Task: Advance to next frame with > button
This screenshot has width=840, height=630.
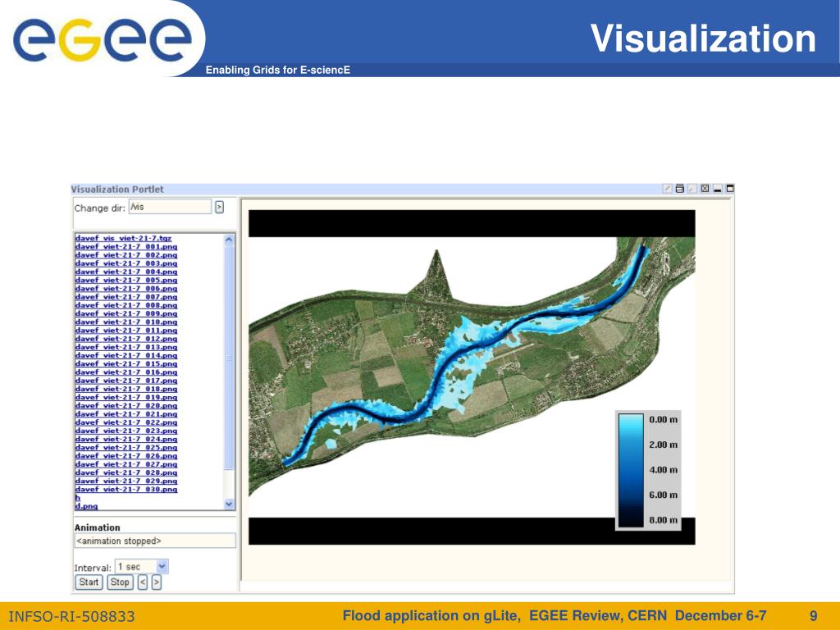Action: coord(157,582)
